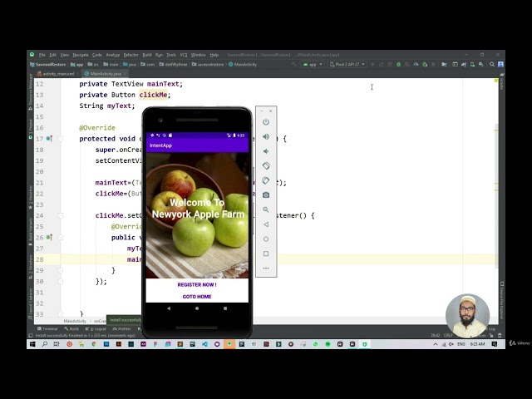Take an emulator screenshot with camera icon
The width and height of the screenshot is (532, 399).
click(x=266, y=195)
